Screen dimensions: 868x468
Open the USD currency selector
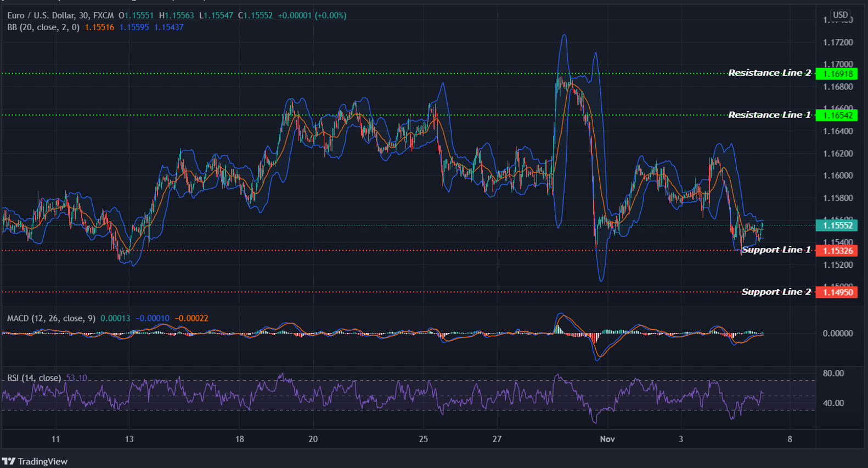pyautogui.click(x=840, y=15)
